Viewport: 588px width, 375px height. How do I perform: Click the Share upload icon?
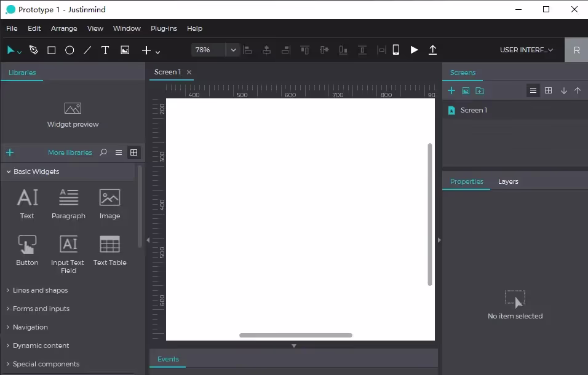432,50
